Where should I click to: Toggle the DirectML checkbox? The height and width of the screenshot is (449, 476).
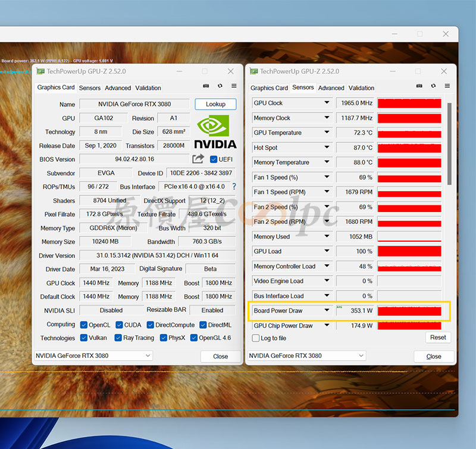[x=203, y=325]
